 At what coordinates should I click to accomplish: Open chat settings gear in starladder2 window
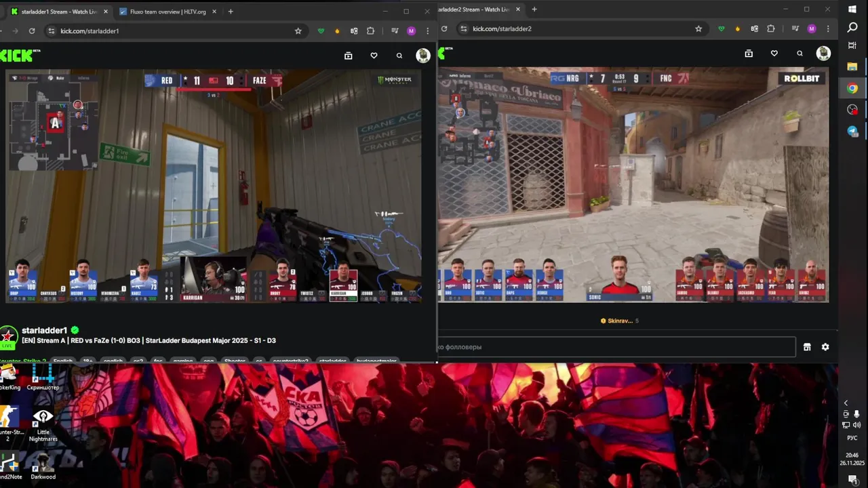click(825, 347)
